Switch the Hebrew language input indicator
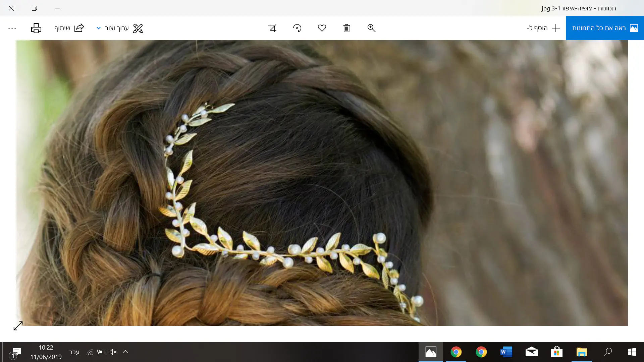 pos(74,352)
